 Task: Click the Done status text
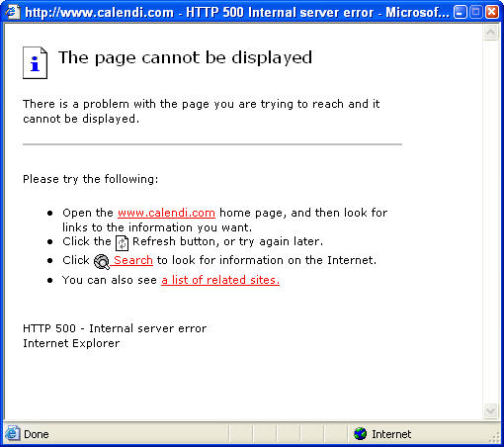[x=37, y=434]
